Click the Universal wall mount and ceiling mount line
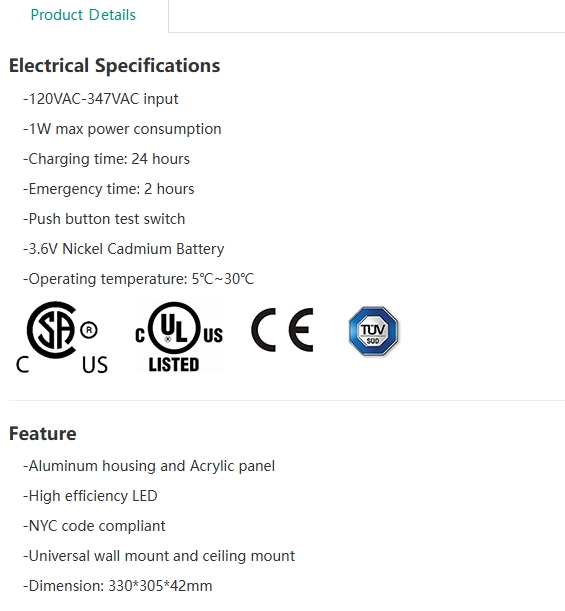Screen dimensions: 565x611 click(x=159, y=556)
